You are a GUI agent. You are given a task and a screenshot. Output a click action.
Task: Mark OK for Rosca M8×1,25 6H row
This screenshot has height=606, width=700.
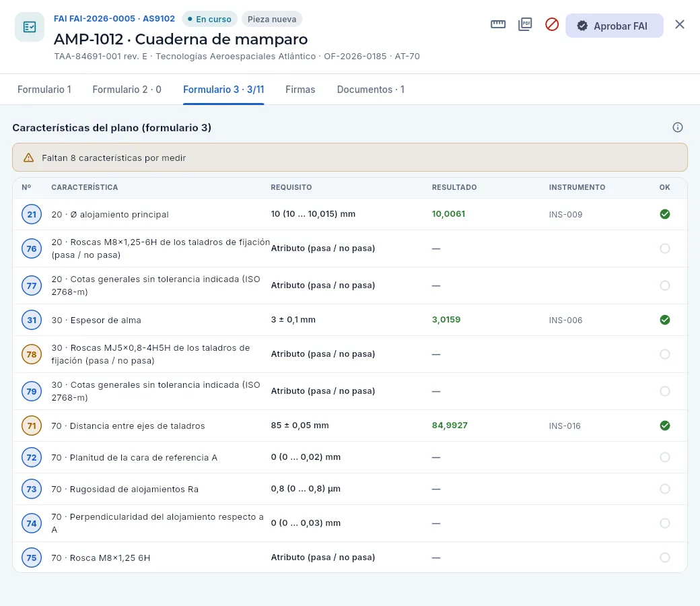pyautogui.click(x=665, y=558)
